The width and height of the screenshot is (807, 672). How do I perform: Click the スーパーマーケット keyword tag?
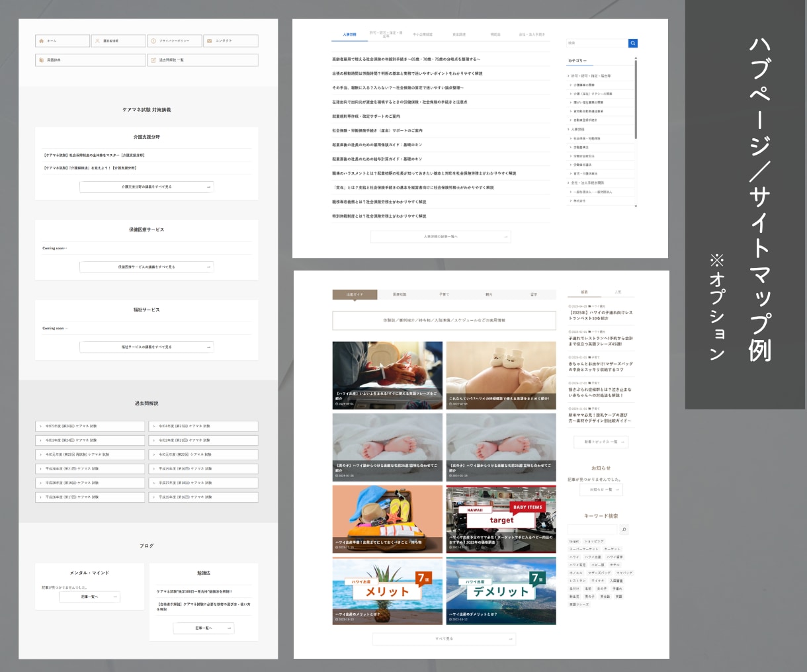[584, 550]
